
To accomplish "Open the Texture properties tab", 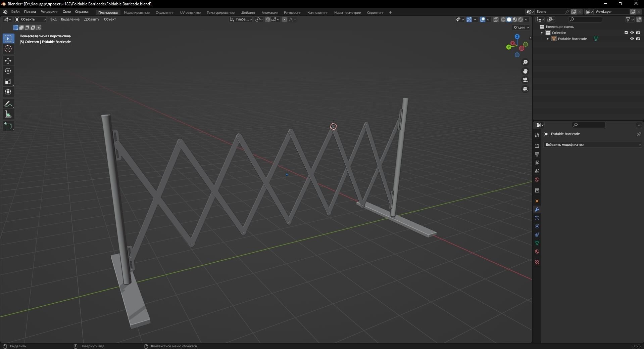I will point(537,262).
